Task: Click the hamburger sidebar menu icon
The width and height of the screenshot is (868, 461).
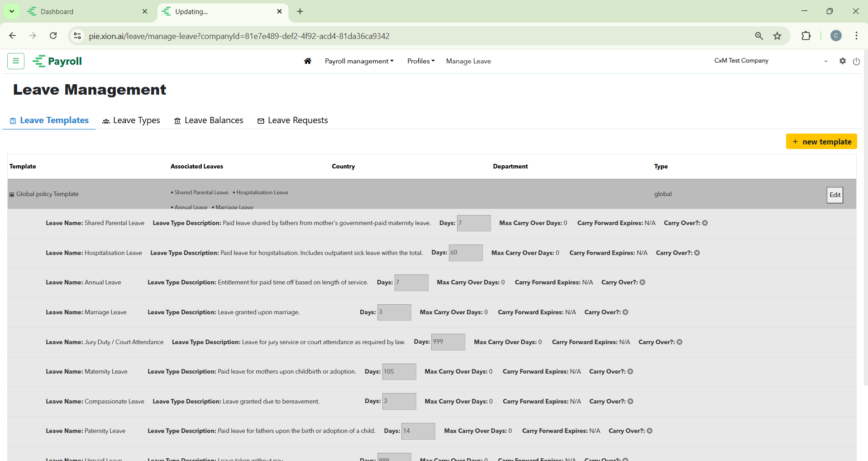Action: pyautogui.click(x=16, y=61)
